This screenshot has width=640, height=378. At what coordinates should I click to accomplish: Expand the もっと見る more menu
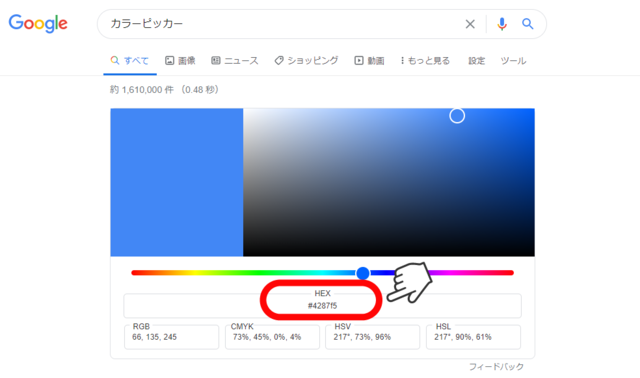[425, 61]
